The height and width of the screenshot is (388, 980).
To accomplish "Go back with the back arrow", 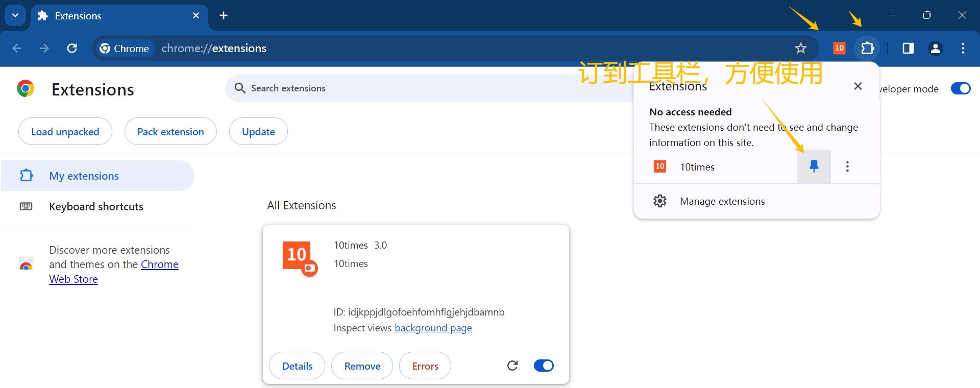I will coord(17,48).
